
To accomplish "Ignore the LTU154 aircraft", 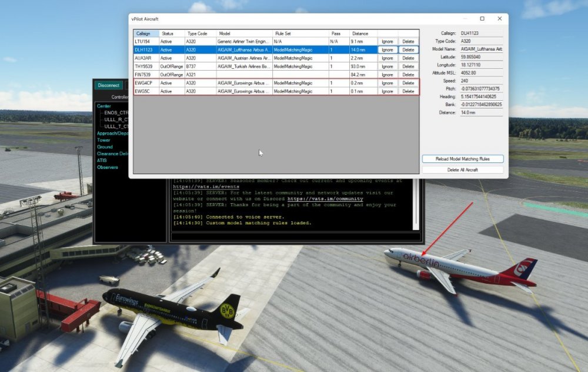I will pyautogui.click(x=388, y=41).
